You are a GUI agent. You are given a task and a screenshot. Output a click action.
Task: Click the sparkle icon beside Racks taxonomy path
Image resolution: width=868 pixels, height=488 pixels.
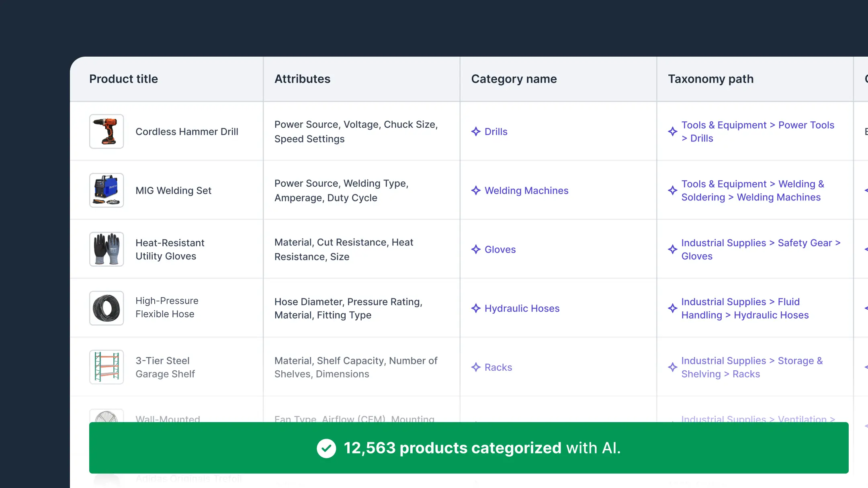pyautogui.click(x=672, y=367)
